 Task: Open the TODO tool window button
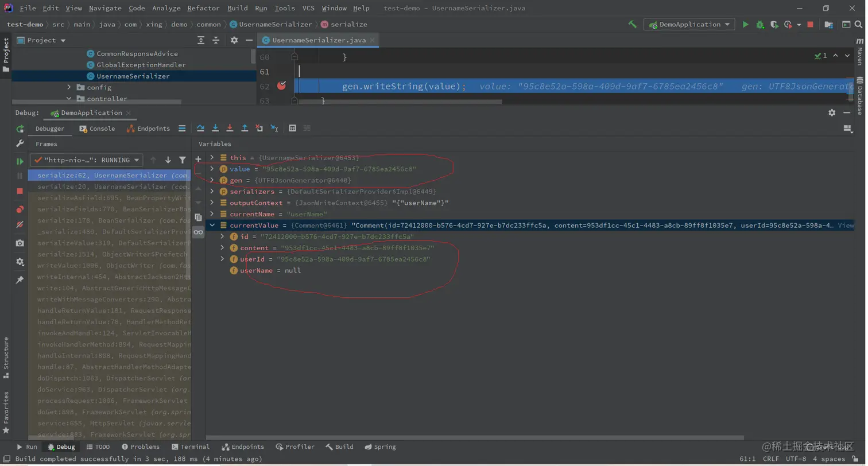point(98,447)
